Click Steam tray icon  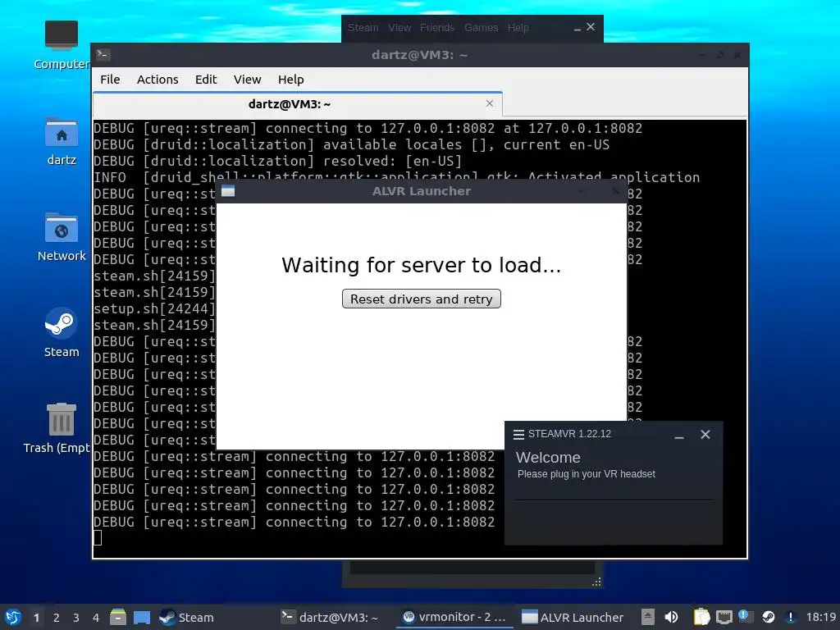(768, 617)
